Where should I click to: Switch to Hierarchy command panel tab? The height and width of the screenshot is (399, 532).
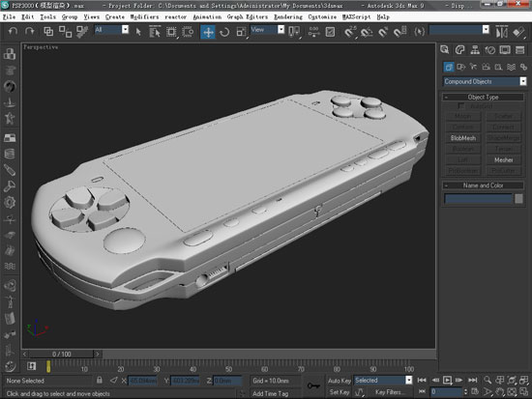(475, 50)
